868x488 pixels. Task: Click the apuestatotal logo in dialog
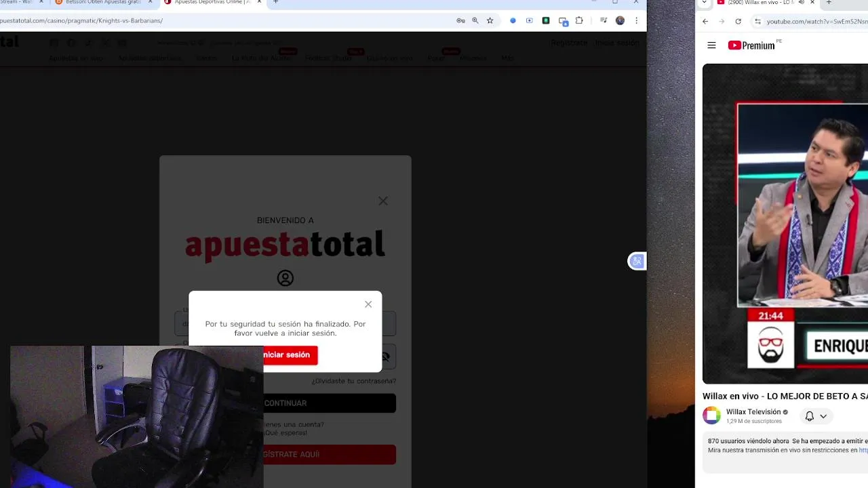pyautogui.click(x=285, y=245)
